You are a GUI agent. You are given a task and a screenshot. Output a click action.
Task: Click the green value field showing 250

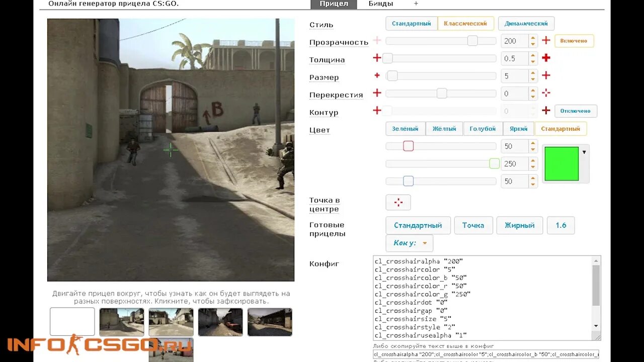515,163
